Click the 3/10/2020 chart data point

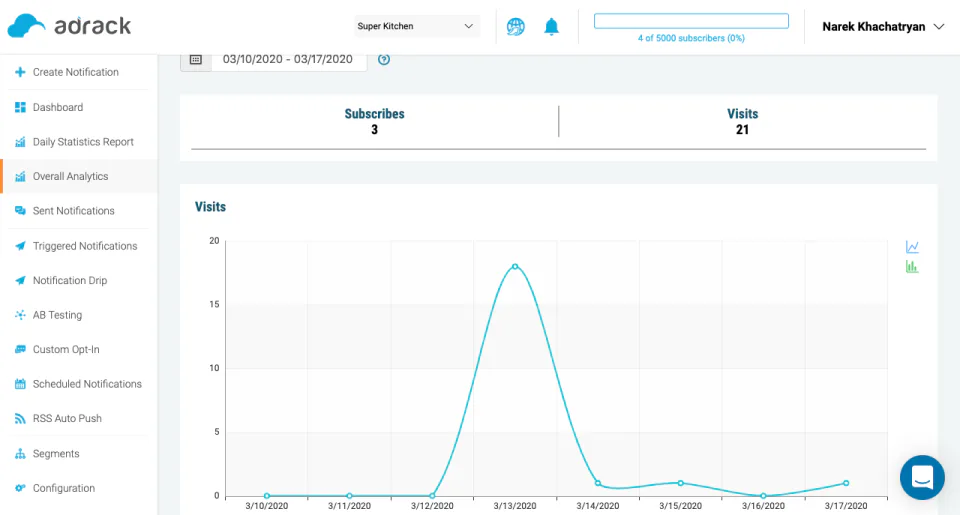point(267,496)
